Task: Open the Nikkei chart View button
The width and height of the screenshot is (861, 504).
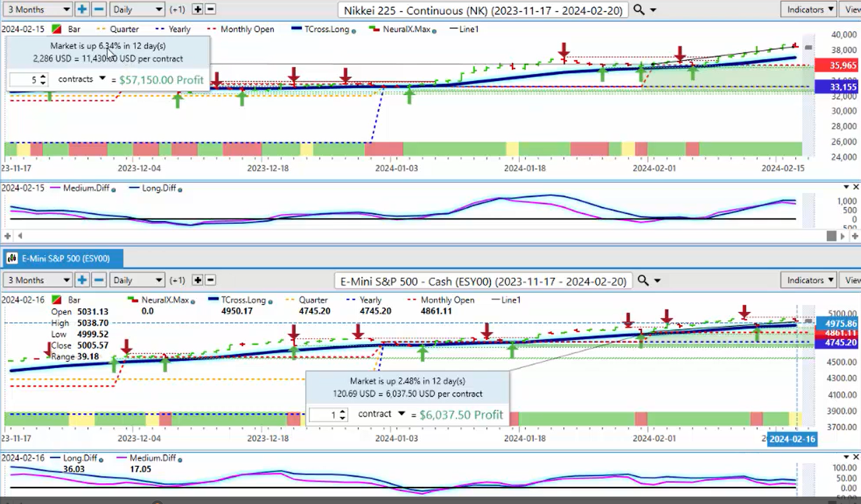Action: (851, 10)
